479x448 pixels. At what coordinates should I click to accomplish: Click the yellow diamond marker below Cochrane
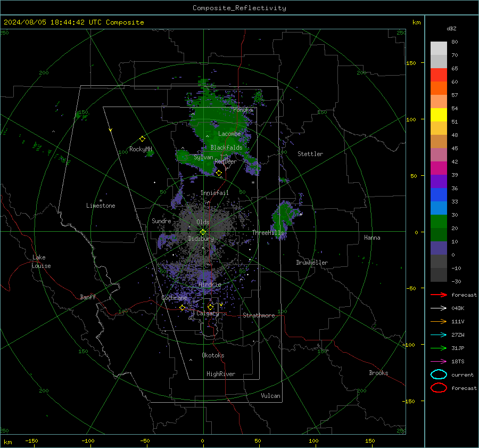click(x=182, y=307)
